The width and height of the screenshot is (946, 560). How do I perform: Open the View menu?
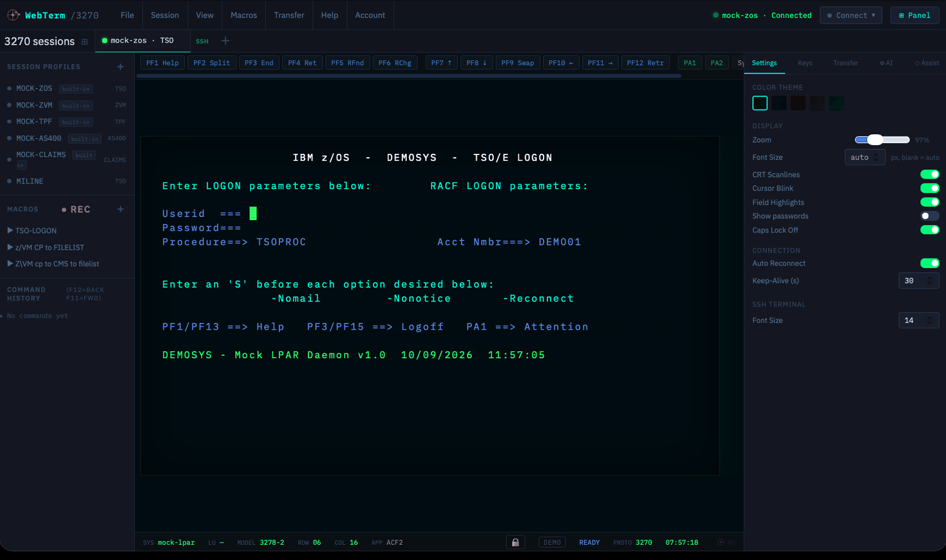(x=205, y=15)
